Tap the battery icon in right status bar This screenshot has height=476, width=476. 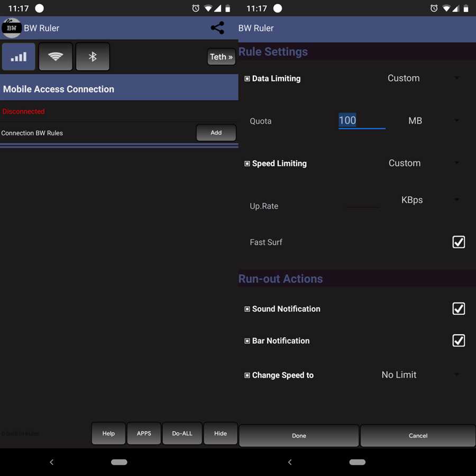[x=465, y=8]
